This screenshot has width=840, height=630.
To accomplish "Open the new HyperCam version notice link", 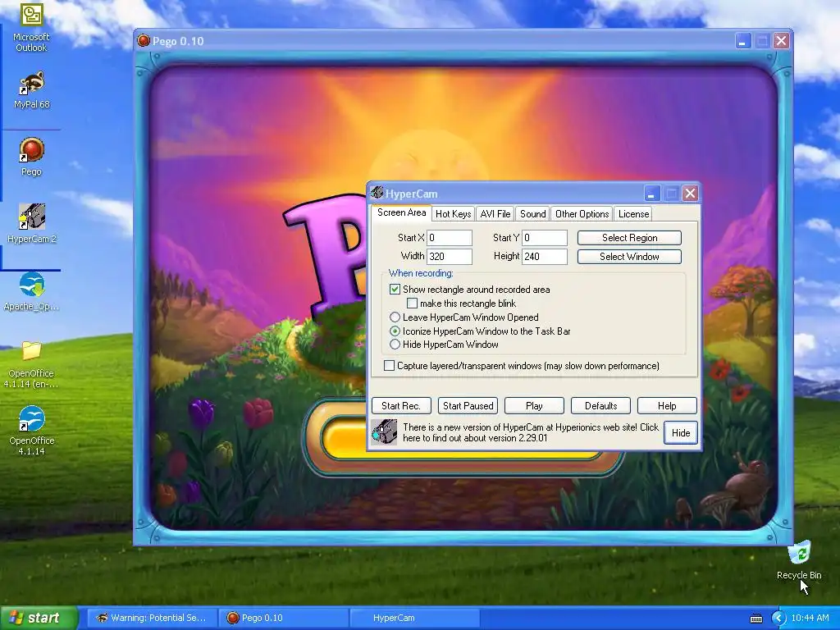I will [x=531, y=432].
